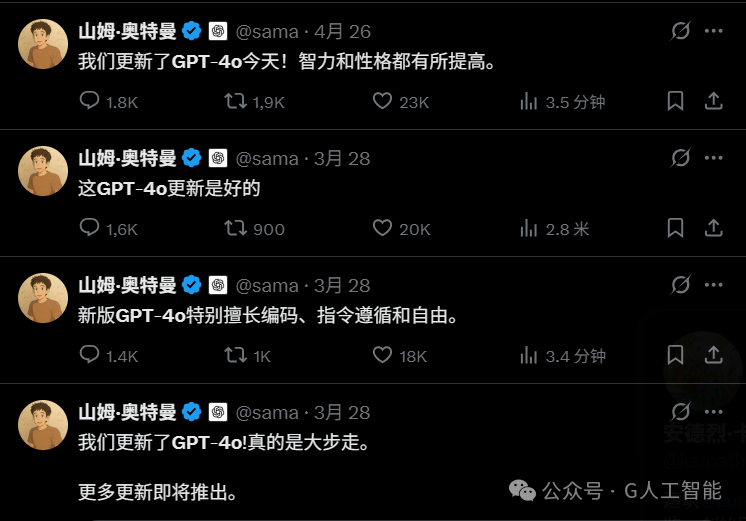Like the tweet with 23K likes
Screen dimensions: 746x521
[401, 101]
